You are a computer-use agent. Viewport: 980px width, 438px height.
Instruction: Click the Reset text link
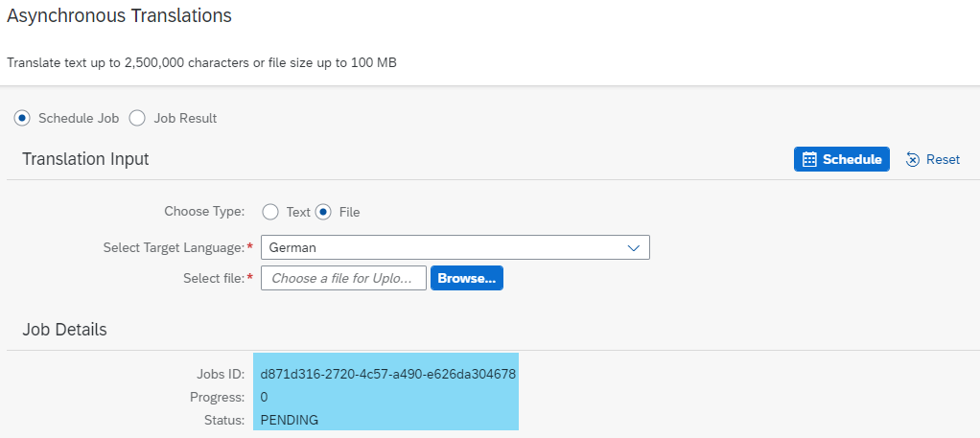[943, 159]
